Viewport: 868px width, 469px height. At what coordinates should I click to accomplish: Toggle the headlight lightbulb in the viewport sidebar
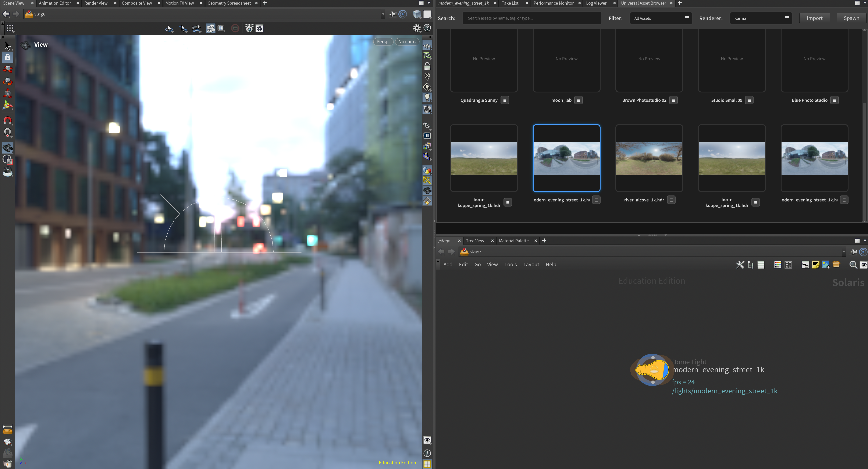click(427, 98)
